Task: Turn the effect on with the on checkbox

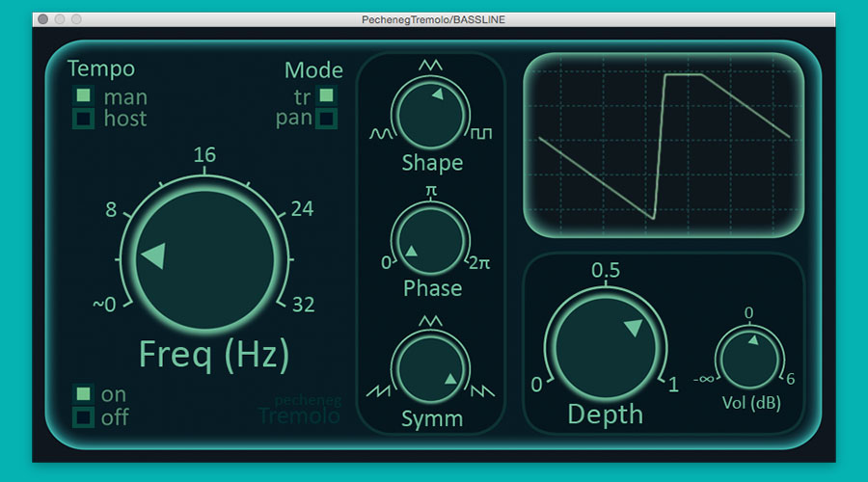Action: (84, 393)
